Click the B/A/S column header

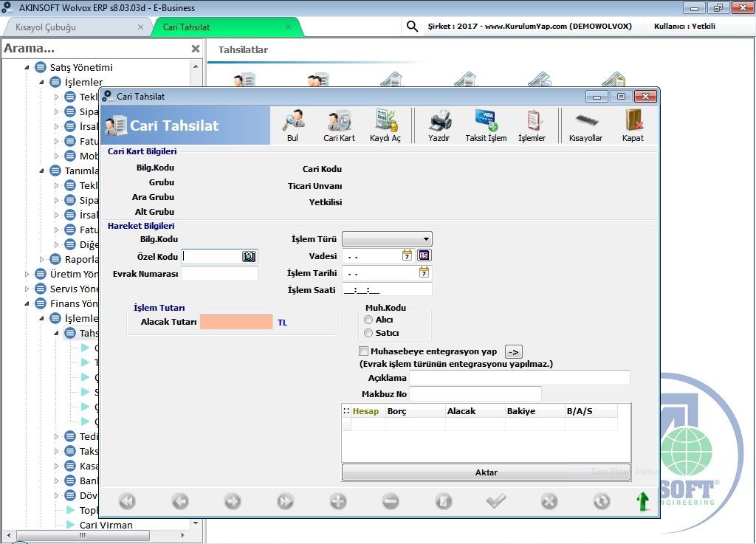[x=591, y=411]
